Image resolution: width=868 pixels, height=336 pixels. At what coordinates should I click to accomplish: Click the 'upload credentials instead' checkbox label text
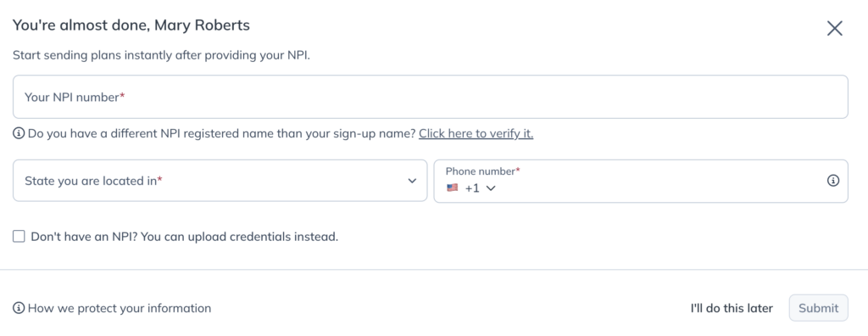pos(184,237)
